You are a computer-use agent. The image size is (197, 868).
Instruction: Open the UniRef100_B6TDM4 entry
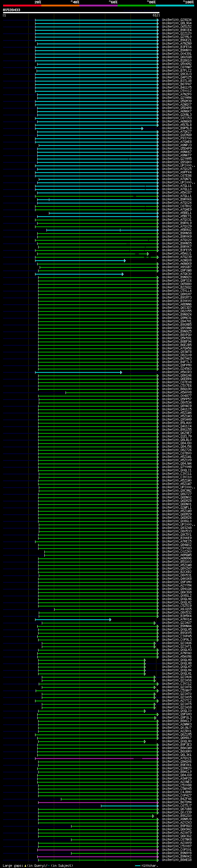point(176,802)
